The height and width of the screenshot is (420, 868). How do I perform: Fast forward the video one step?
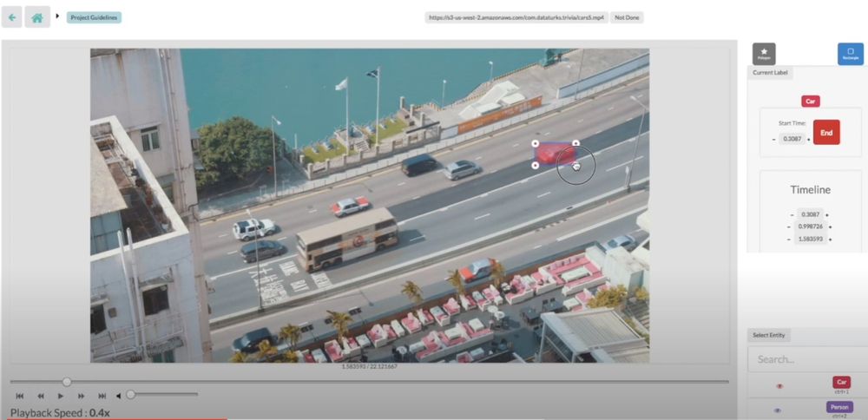82,396
